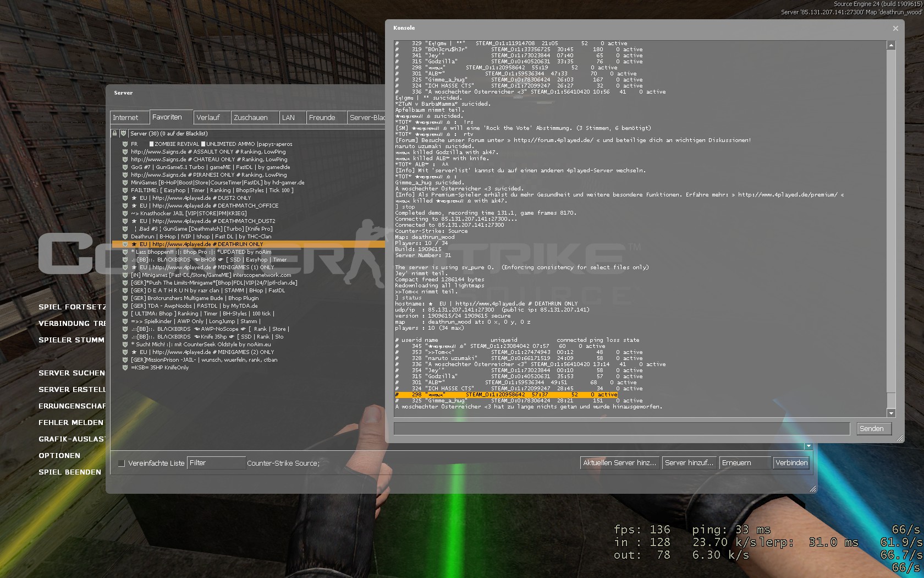Screen dimensions: 924x578
Task: Click shield icon beside hd-gamer.de MiniGames server
Action: coord(125,182)
